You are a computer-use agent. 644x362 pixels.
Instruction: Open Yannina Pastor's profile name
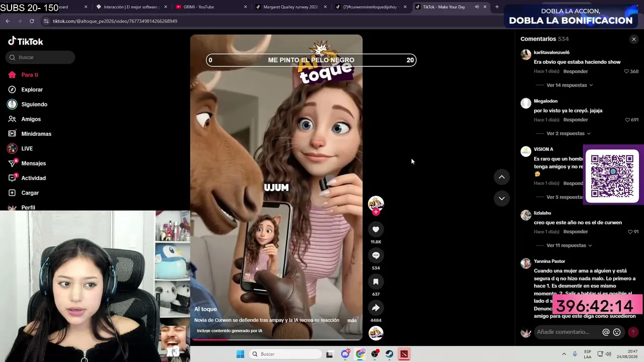(549, 261)
